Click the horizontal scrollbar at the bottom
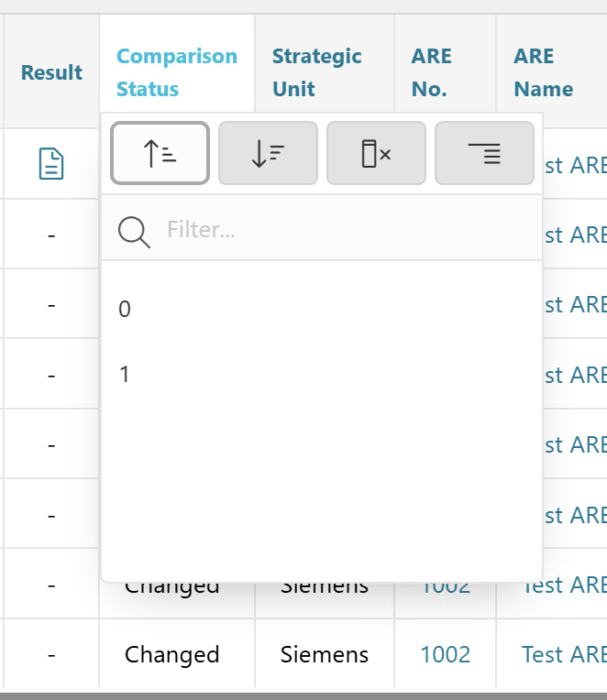 coord(303,695)
